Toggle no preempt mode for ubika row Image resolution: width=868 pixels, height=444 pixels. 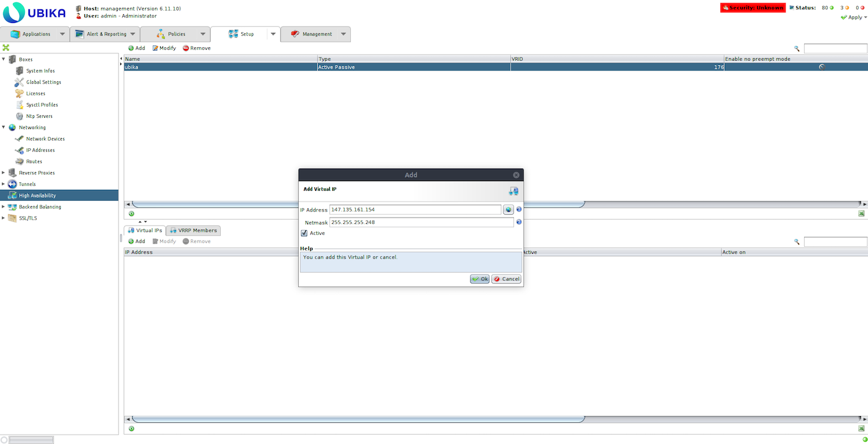821,67
